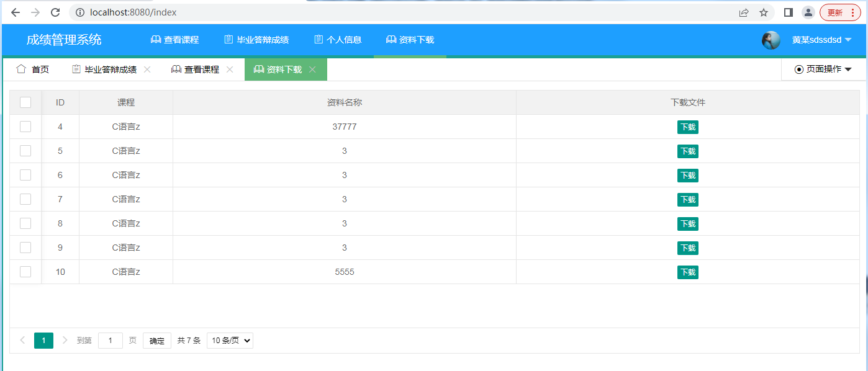This screenshot has width=868, height=371.
Task: Bookmark this page with the star icon
Action: (764, 12)
